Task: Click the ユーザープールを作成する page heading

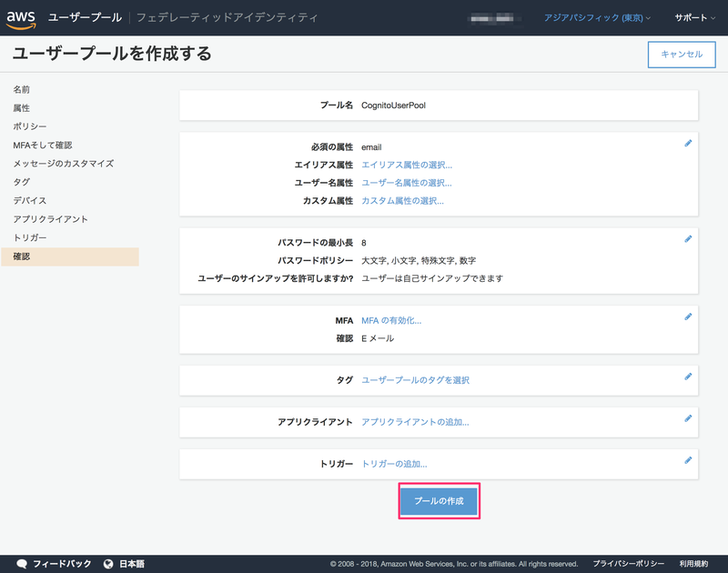Action: (112, 54)
